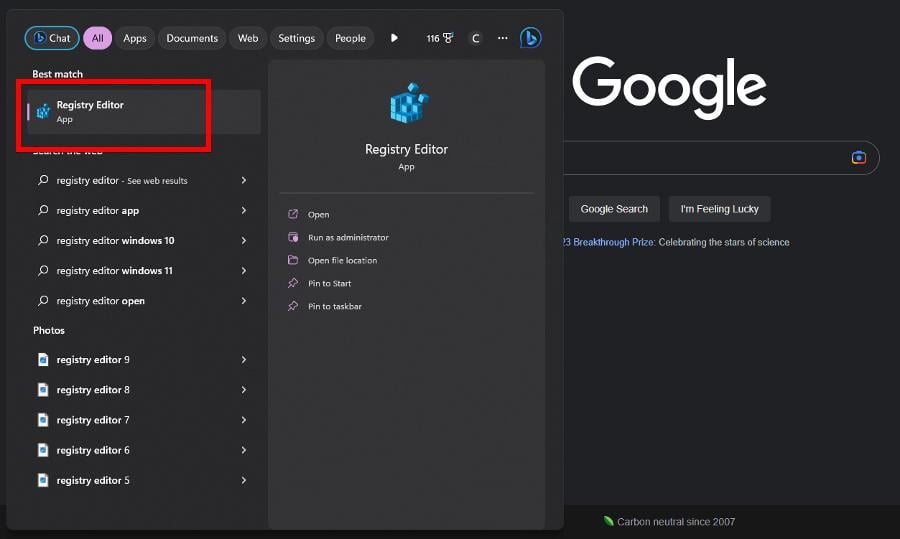Open the Registry Editor best match result
Image resolution: width=900 pixels, height=539 pixels.
click(143, 112)
